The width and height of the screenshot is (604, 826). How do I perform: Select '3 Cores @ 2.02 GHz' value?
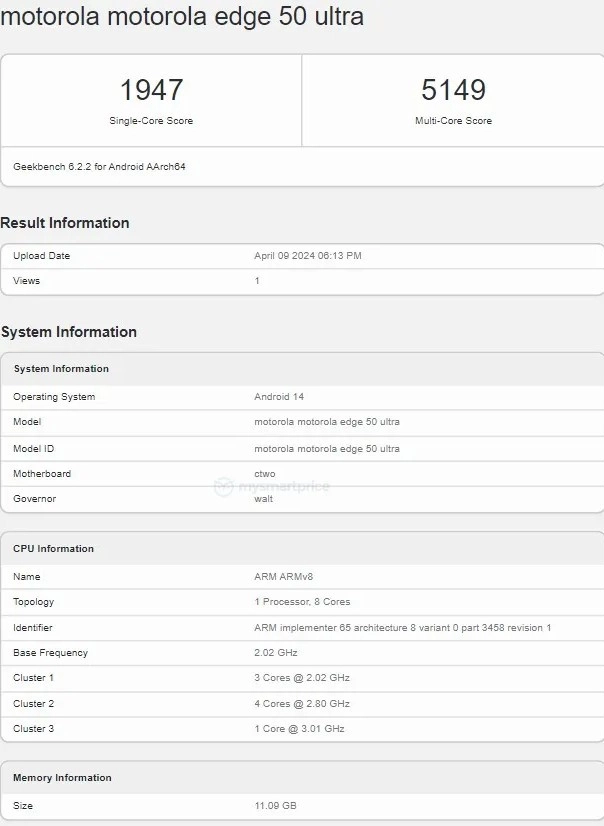point(302,677)
